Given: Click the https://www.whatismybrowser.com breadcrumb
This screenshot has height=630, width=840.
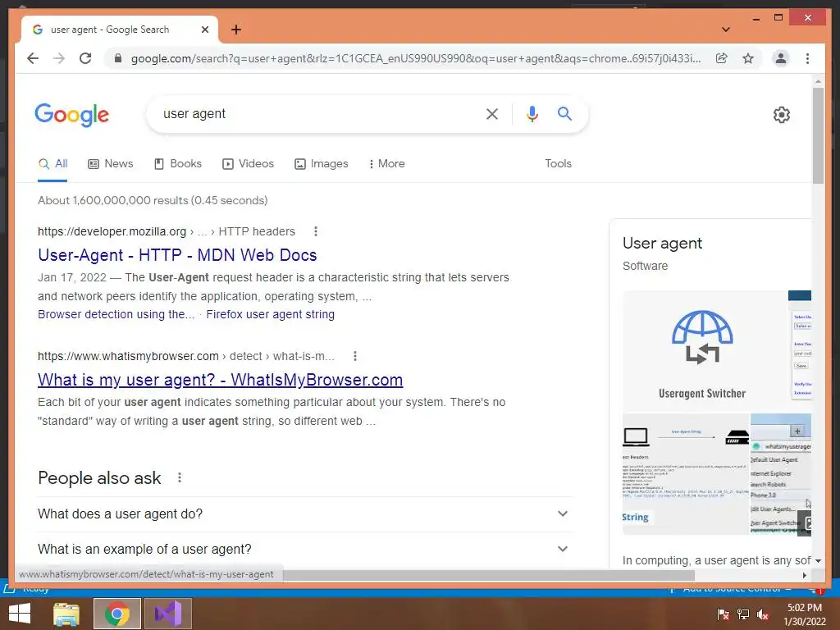Looking at the screenshot, I should (x=128, y=356).
